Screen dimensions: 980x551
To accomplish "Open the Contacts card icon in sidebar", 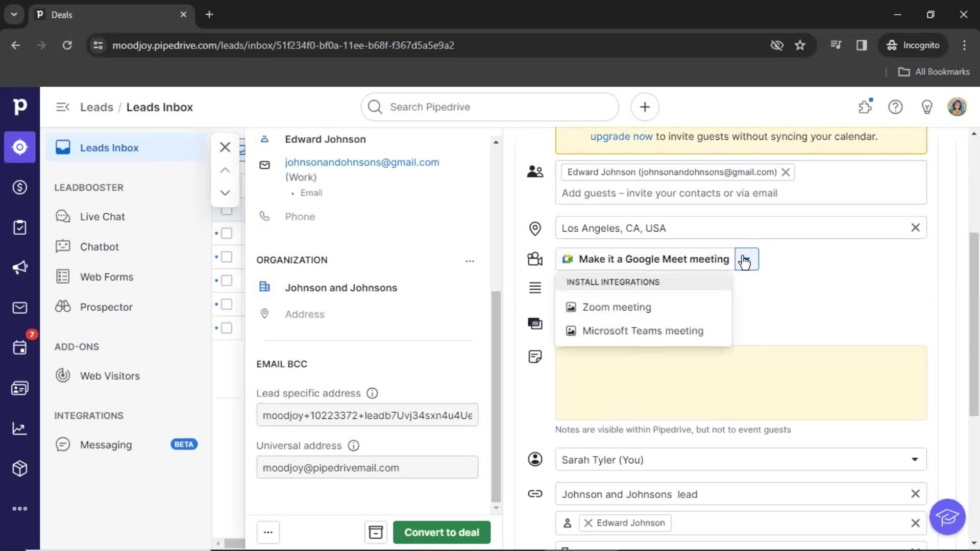I will click(x=20, y=388).
